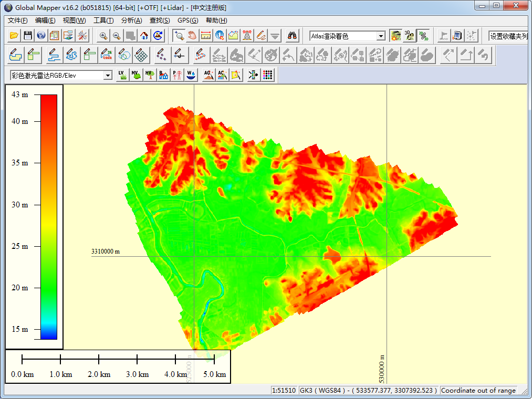Click Create Range Rings icon
532x399 pixels.
124,55
